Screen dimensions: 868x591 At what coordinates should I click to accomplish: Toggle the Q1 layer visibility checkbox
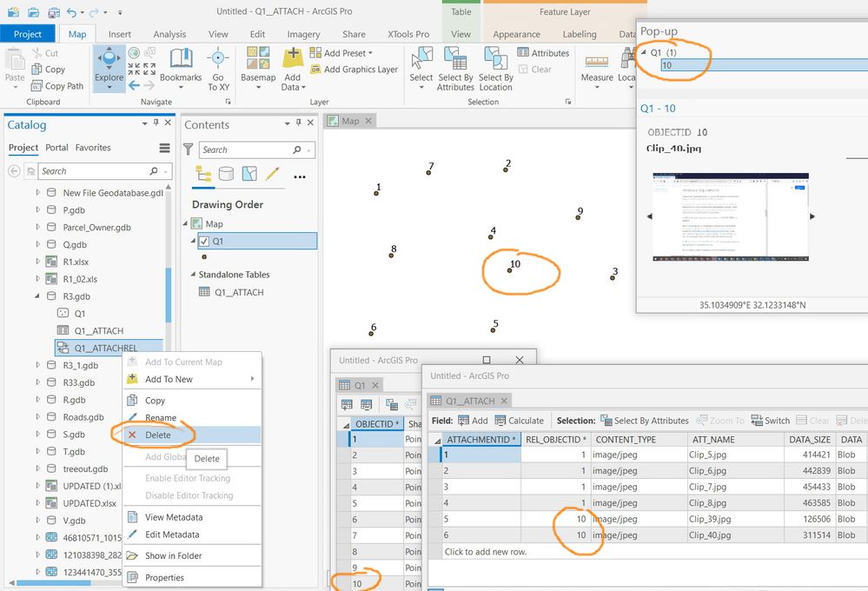pyautogui.click(x=204, y=241)
